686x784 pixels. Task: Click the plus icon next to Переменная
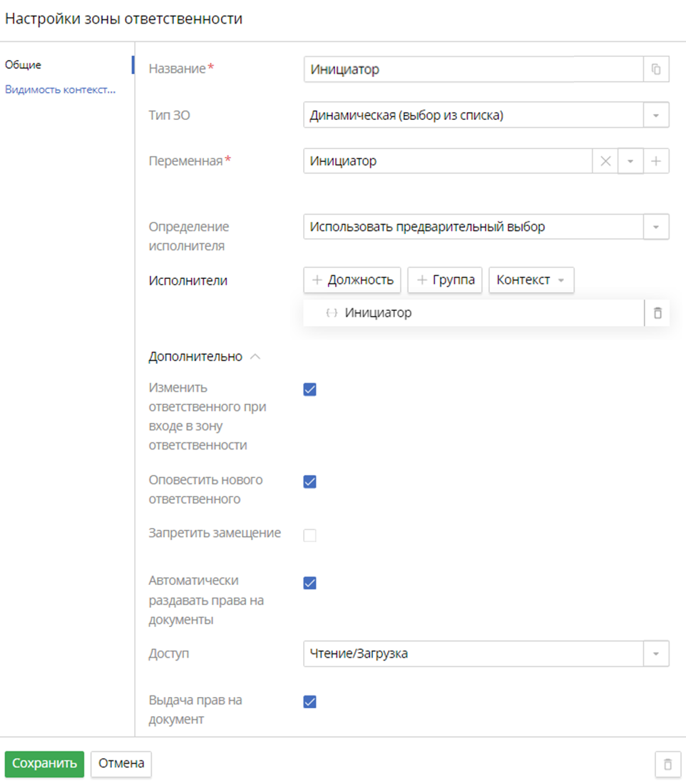(656, 161)
